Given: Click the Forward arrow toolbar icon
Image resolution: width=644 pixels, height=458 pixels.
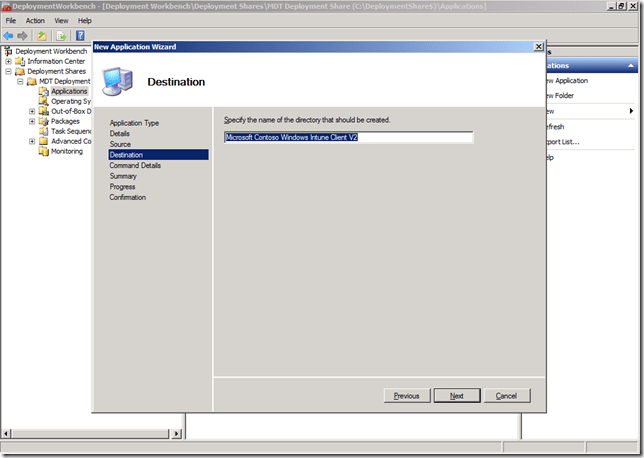Looking at the screenshot, I should [x=22, y=36].
